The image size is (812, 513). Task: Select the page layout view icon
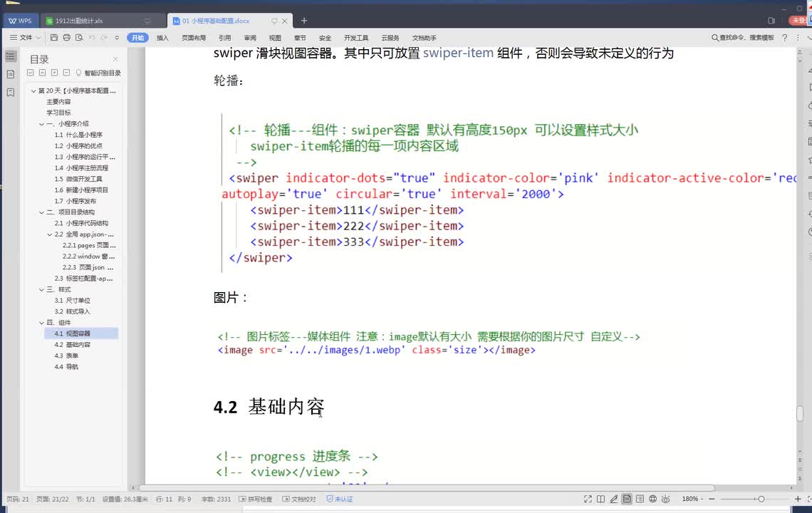(x=627, y=499)
